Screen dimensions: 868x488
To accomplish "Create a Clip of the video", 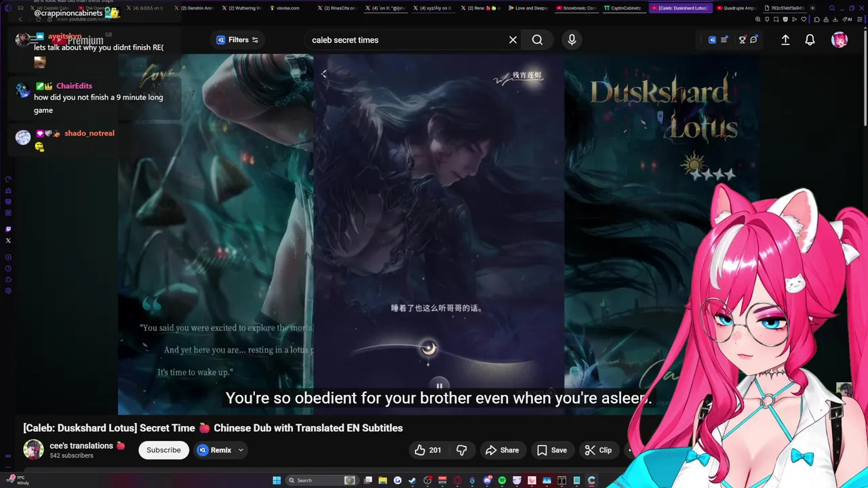I will coord(598,450).
